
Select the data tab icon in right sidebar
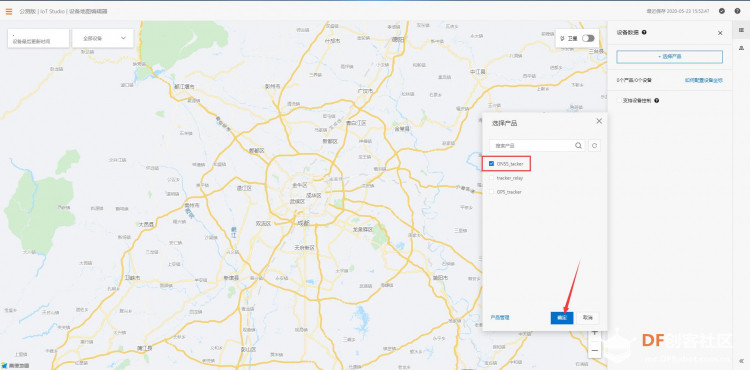(x=741, y=30)
